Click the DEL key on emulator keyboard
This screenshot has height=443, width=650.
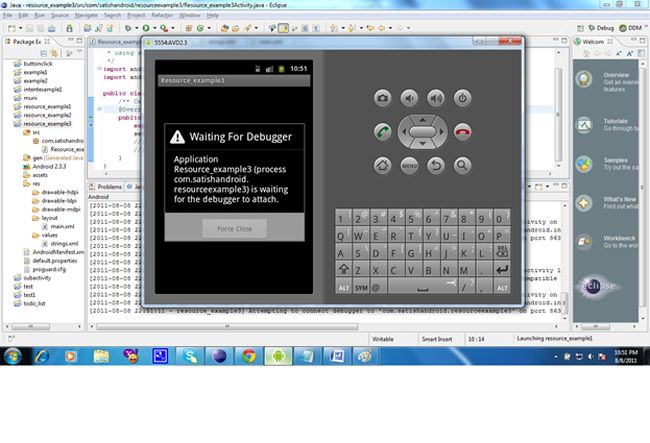pyautogui.click(x=502, y=252)
